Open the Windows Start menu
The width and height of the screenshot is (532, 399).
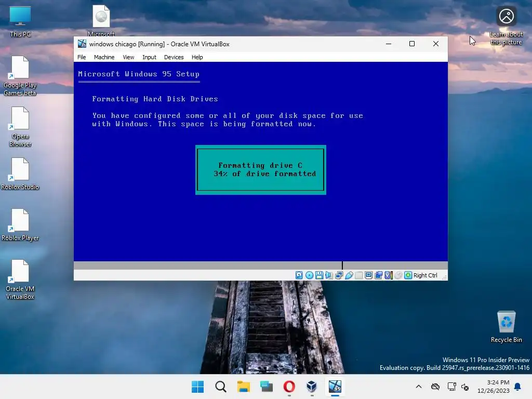tap(198, 387)
